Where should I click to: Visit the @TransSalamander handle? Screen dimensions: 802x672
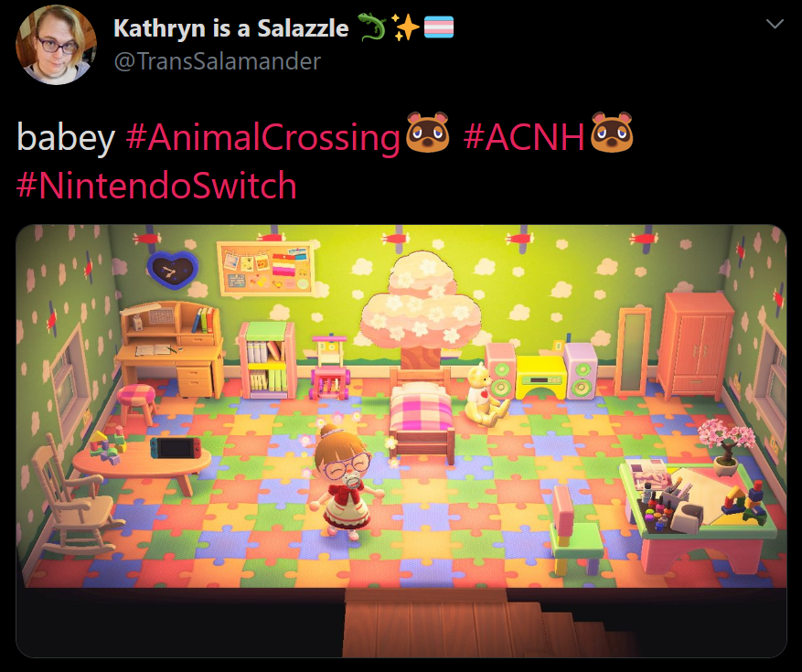218,62
